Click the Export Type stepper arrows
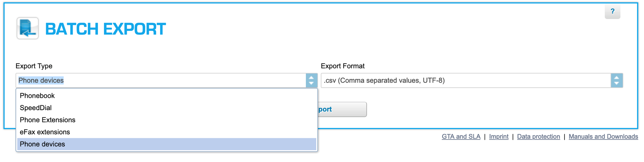Viewport: 644px width, 162px height. point(311,81)
